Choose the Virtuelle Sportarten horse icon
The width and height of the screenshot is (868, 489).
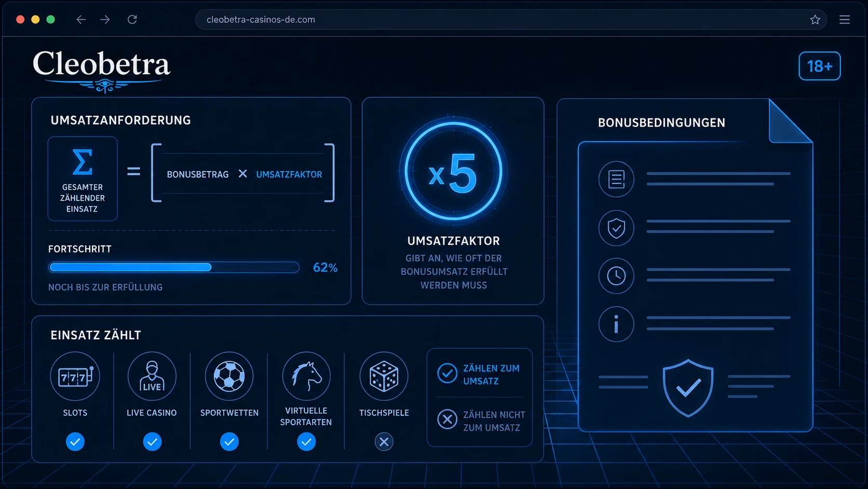[x=306, y=376]
